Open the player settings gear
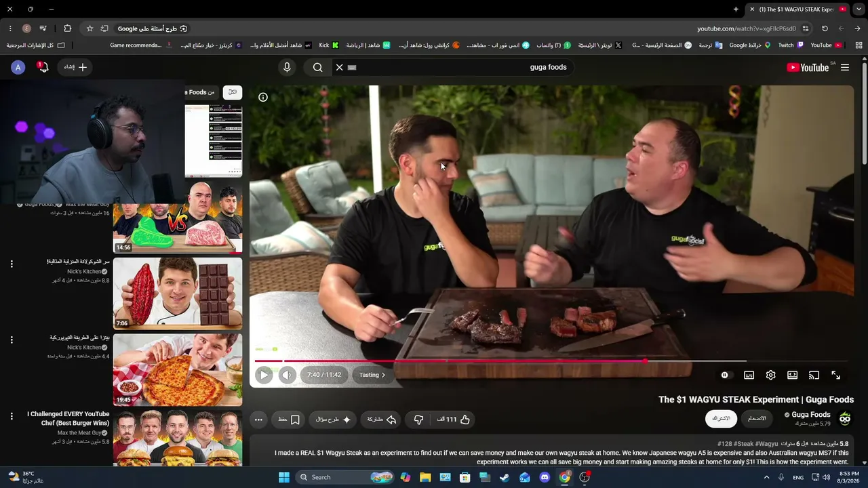Image resolution: width=868 pixels, height=488 pixels. (770, 375)
